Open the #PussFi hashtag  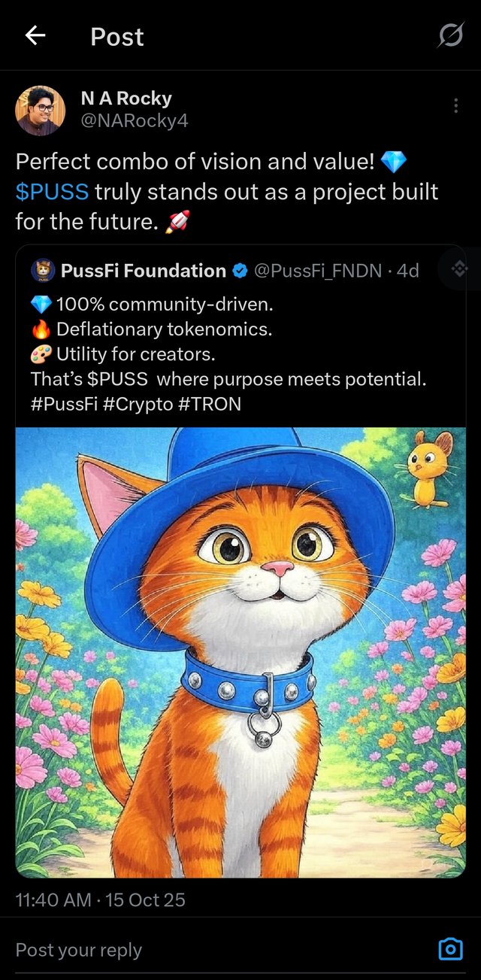(x=64, y=404)
